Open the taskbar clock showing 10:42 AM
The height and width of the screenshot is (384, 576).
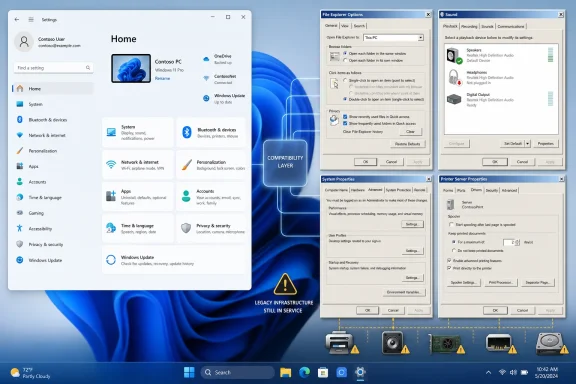547,372
